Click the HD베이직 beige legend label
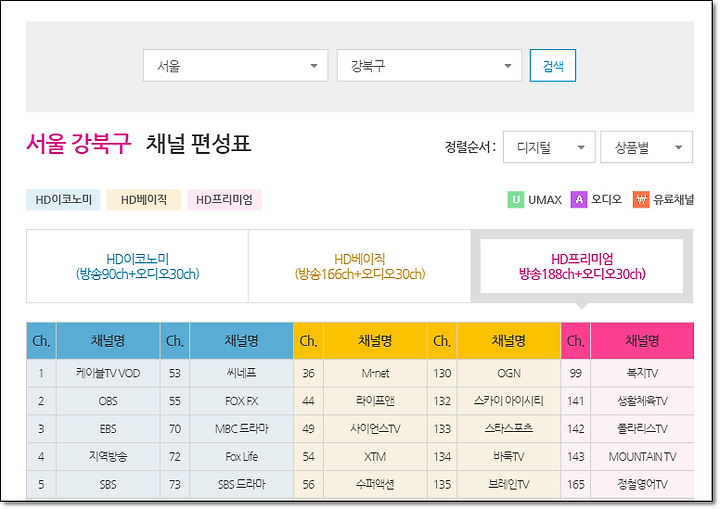This screenshot has width=720, height=509. pos(144,200)
